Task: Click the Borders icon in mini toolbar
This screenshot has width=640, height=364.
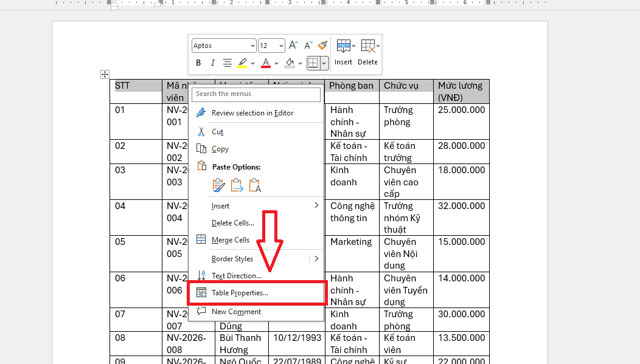Action: pyautogui.click(x=313, y=63)
